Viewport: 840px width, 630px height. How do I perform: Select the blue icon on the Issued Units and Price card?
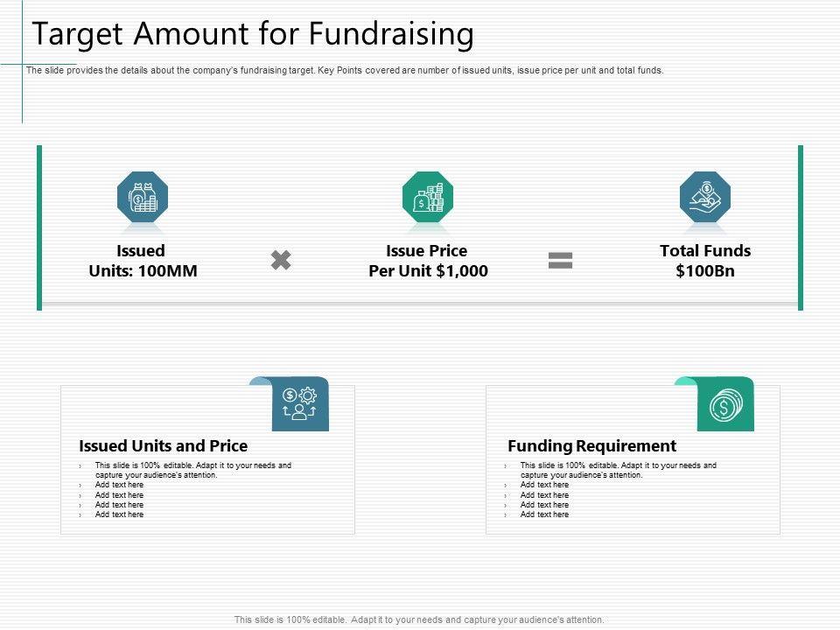pos(301,404)
